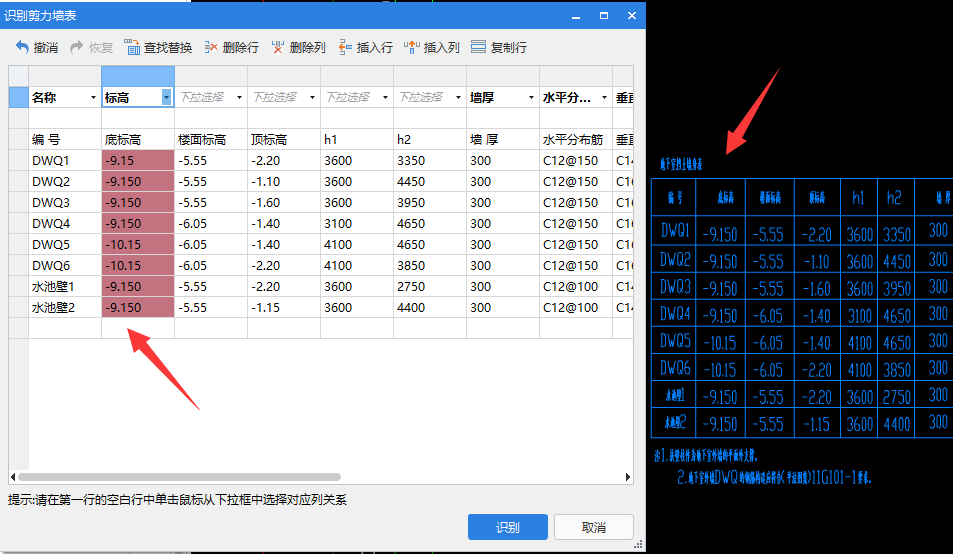
Task: Open 查找替换 find and replace
Action: (157, 47)
